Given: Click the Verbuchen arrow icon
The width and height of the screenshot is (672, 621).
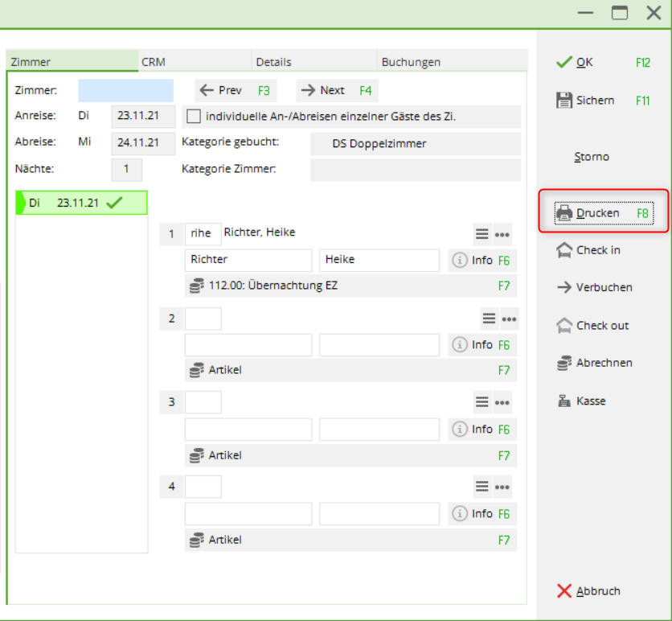Looking at the screenshot, I should click(x=564, y=287).
